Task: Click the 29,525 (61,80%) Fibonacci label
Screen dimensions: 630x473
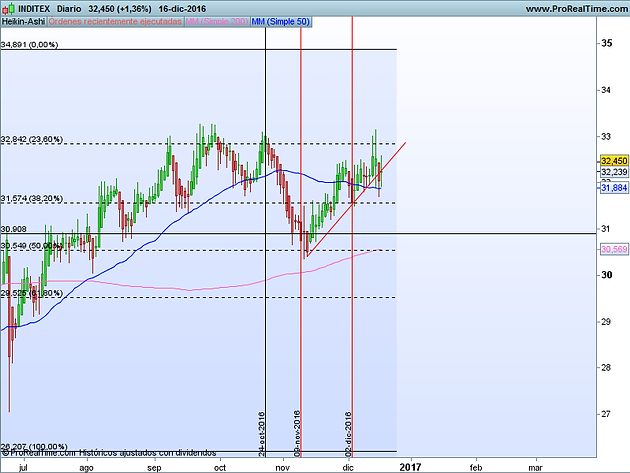Action: 32,293
